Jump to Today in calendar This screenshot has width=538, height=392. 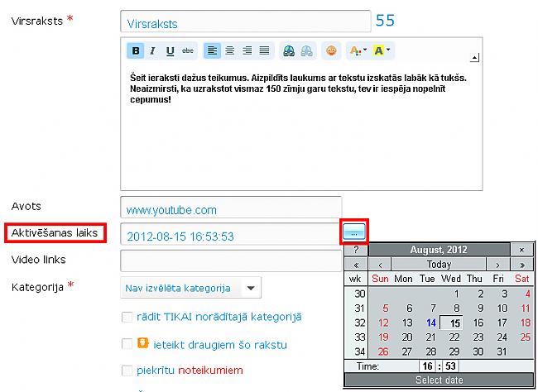tap(439, 265)
